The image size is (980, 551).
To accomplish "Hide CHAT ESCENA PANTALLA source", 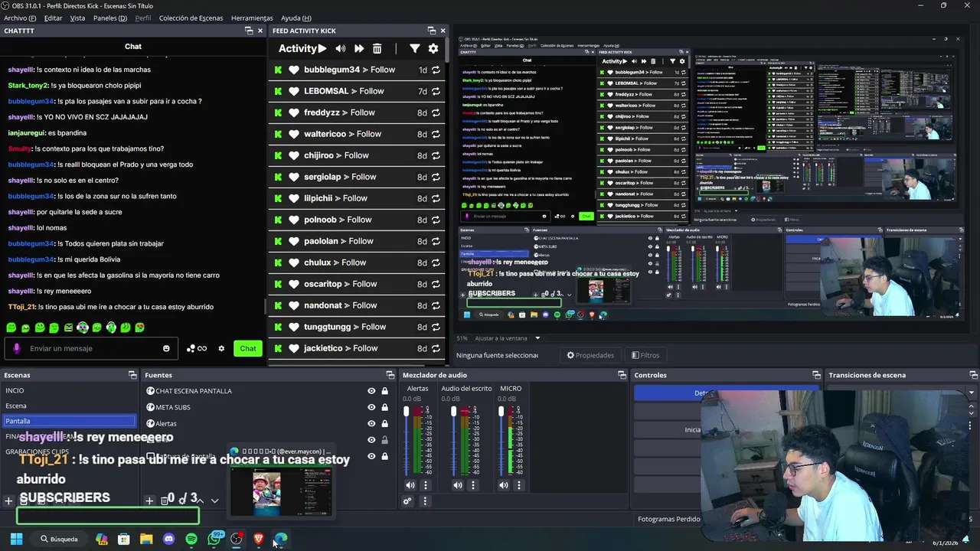I will pos(371,391).
